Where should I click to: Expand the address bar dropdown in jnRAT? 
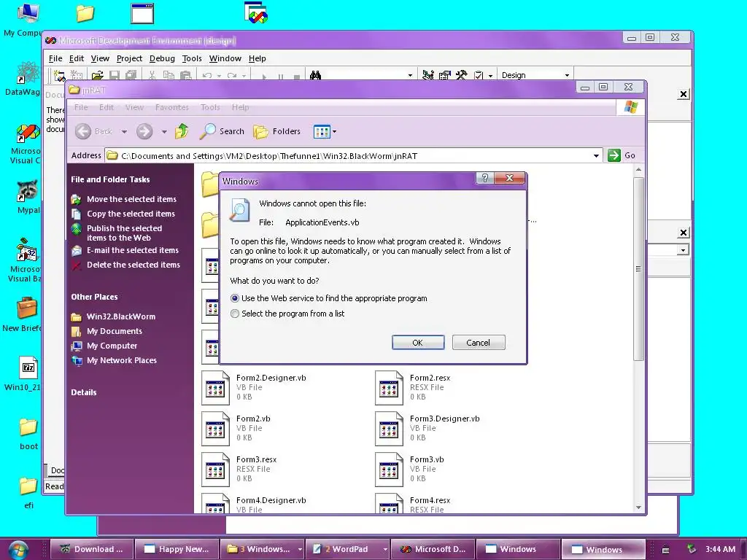coord(596,156)
